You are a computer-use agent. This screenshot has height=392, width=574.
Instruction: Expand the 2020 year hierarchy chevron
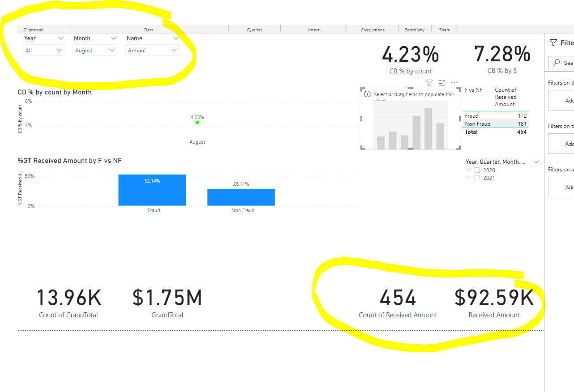[468, 170]
